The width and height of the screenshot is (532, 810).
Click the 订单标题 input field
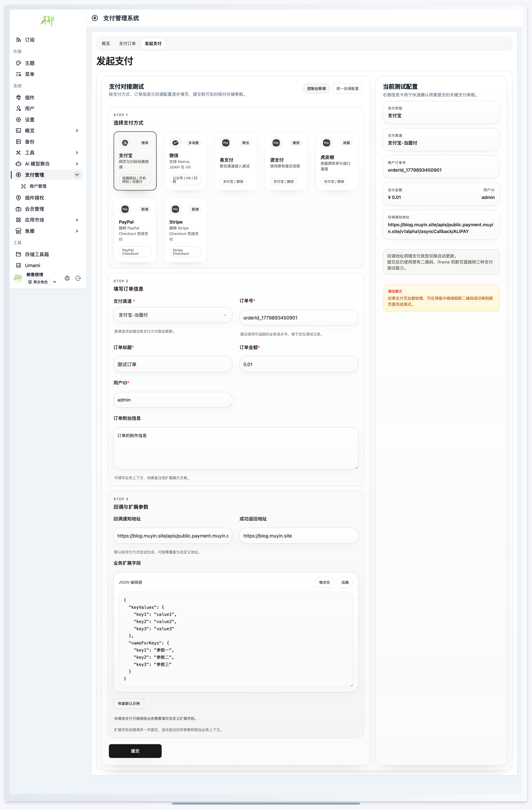[173, 364]
